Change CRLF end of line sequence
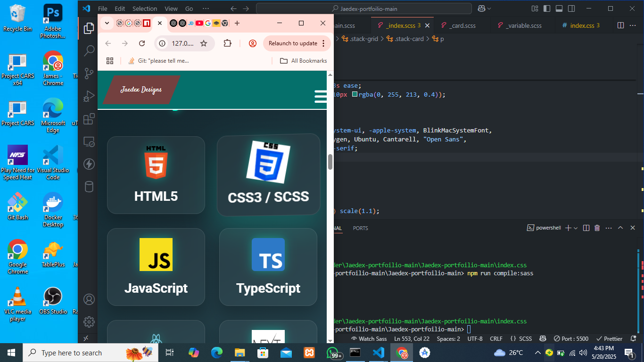The width and height of the screenshot is (644, 362). pyautogui.click(x=496, y=338)
